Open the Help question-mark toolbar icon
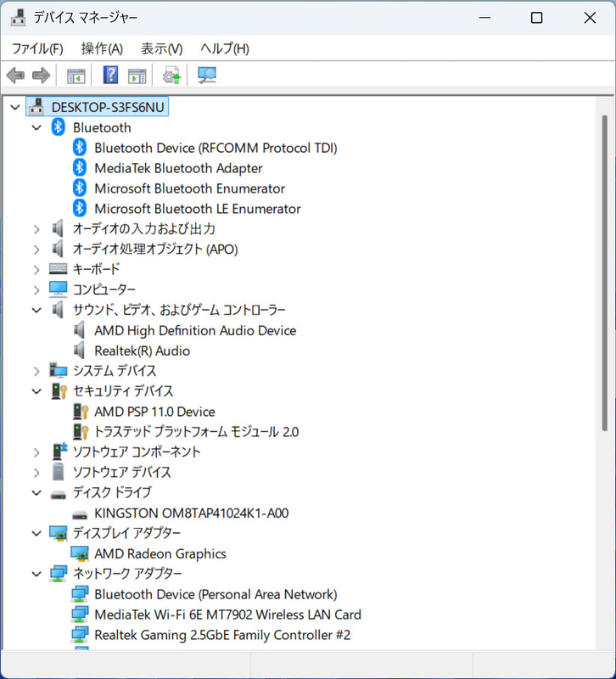This screenshot has height=679, width=616. [110, 76]
